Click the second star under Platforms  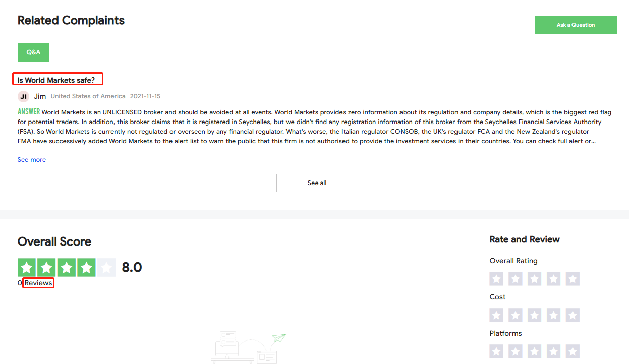[515, 351]
